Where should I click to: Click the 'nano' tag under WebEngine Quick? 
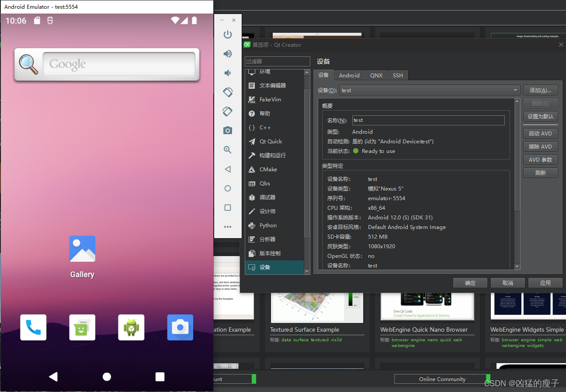433,340
